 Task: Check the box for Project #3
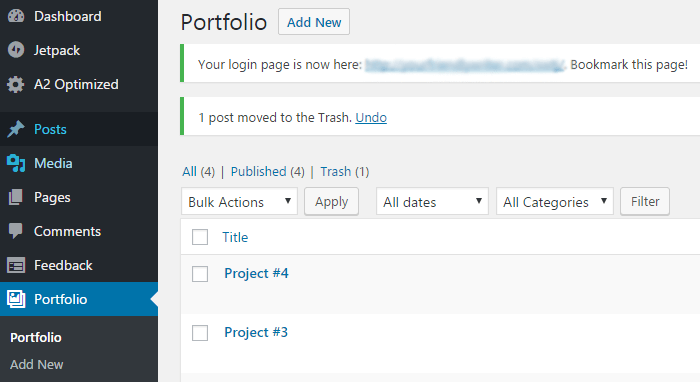(x=200, y=332)
